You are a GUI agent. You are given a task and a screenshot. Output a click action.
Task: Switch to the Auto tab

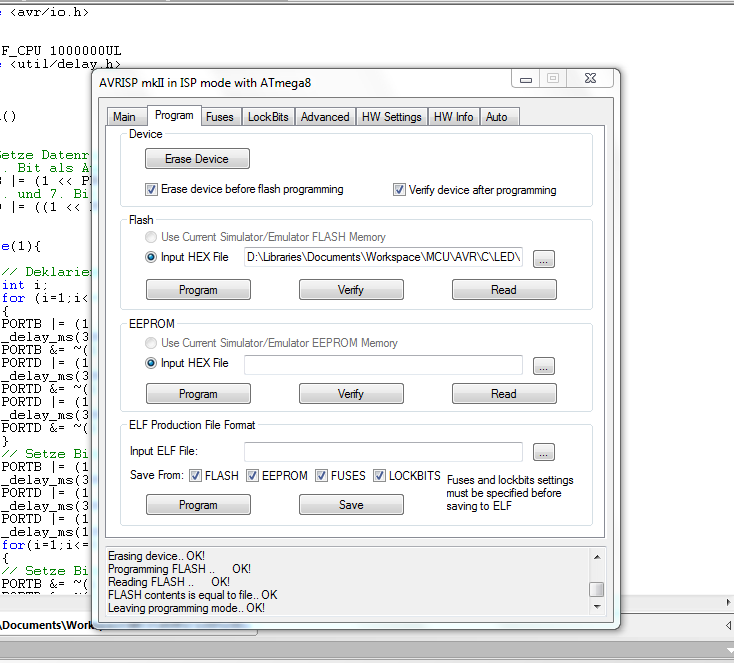pyautogui.click(x=497, y=117)
